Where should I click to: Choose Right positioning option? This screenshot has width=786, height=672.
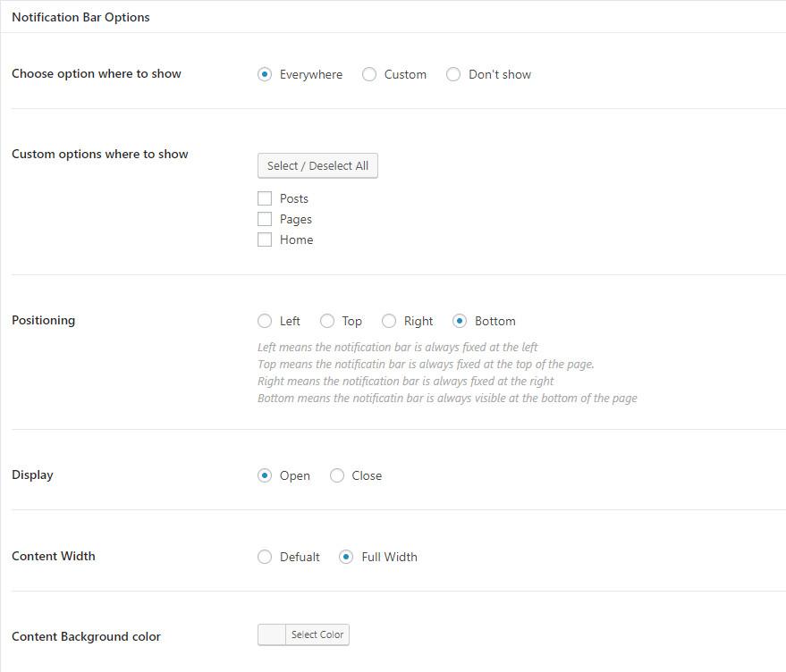[x=389, y=321]
